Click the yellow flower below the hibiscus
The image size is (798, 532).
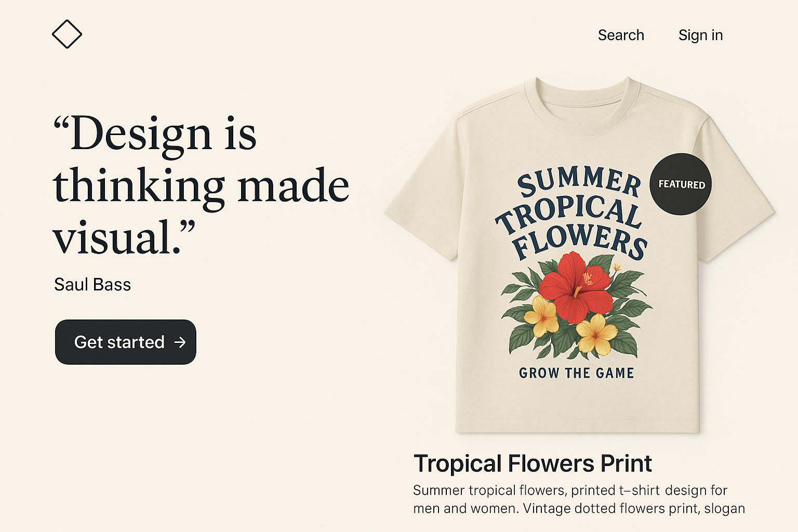pos(597,335)
